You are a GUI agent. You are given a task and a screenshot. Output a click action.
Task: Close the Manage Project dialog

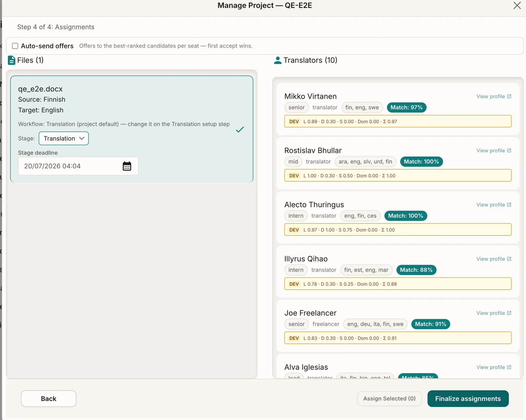tap(517, 5)
